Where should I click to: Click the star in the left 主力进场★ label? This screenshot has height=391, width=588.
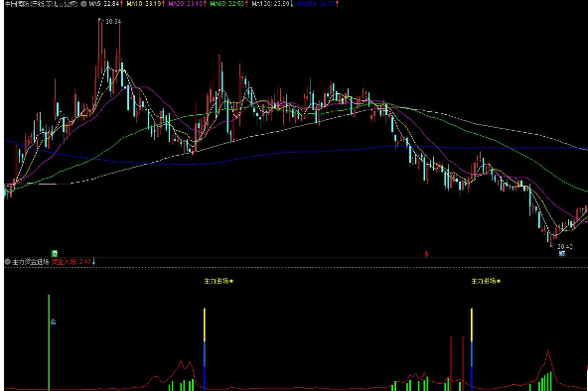[x=231, y=281]
